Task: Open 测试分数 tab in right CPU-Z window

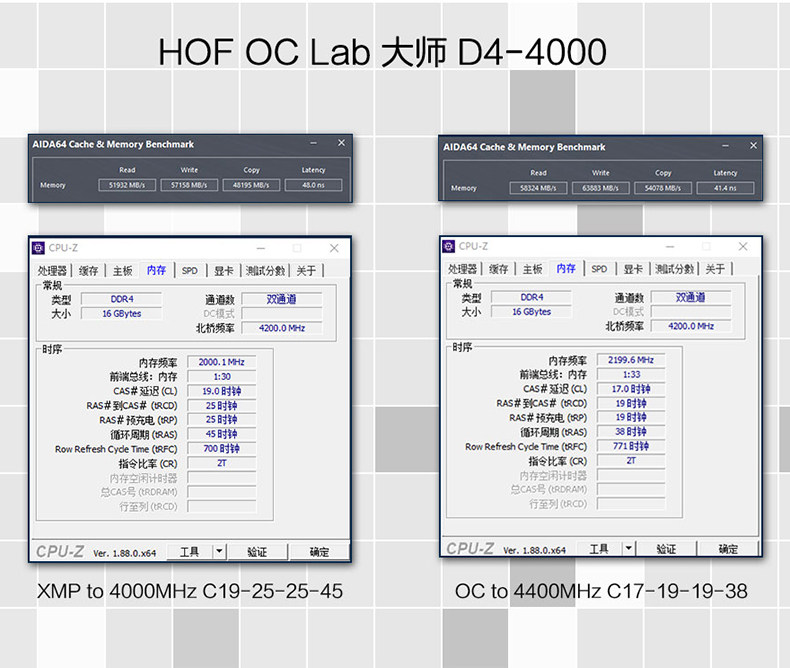Action: 675,269
